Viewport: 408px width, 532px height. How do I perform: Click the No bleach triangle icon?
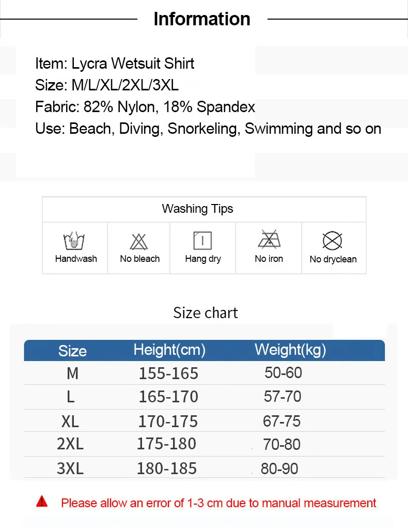[139, 242]
